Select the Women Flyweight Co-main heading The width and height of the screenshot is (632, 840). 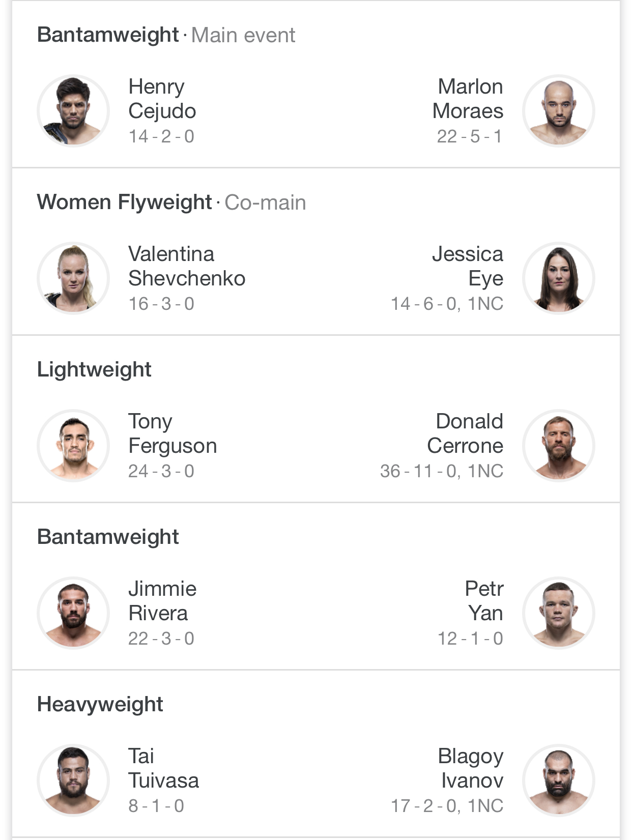(171, 202)
